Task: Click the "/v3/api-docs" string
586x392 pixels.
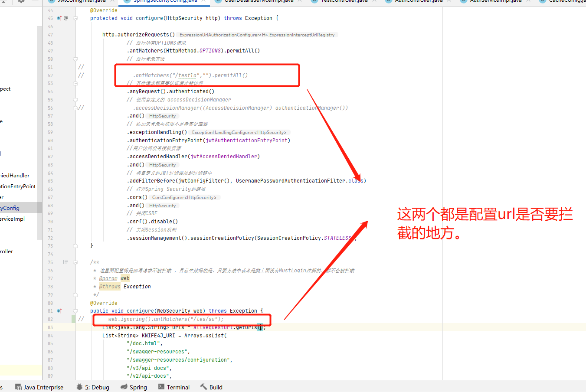Action: coord(148,368)
